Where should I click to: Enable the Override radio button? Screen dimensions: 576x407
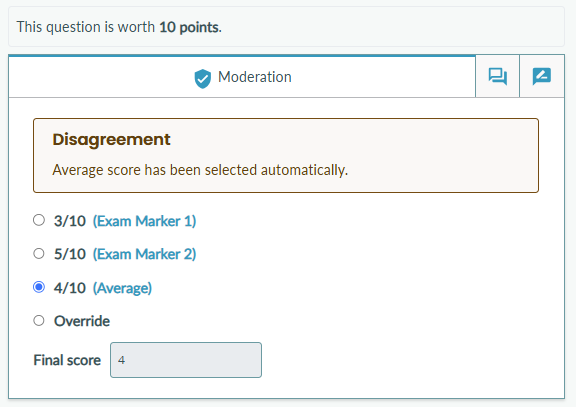click(39, 320)
